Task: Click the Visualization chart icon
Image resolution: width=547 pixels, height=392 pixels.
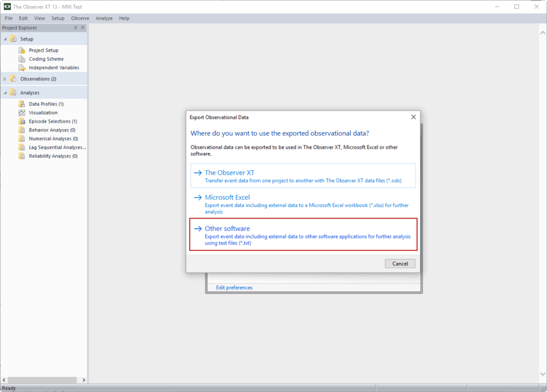Action: point(22,112)
